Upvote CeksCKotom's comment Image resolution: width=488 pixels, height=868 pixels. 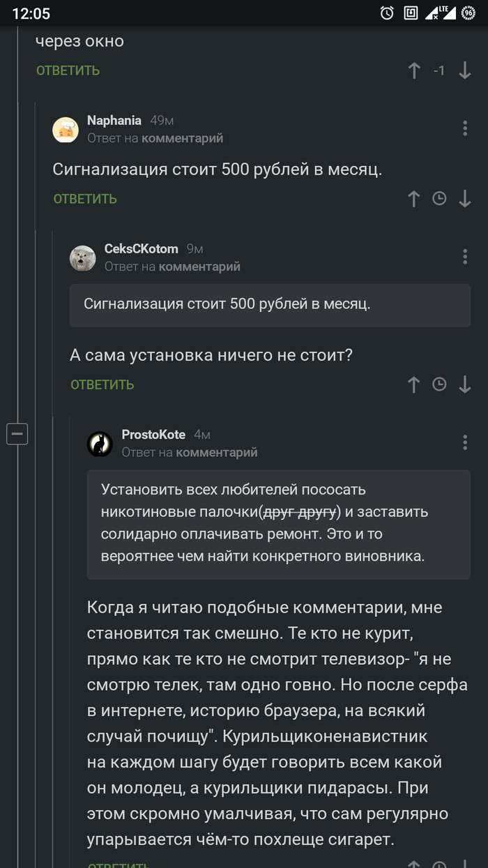414,384
